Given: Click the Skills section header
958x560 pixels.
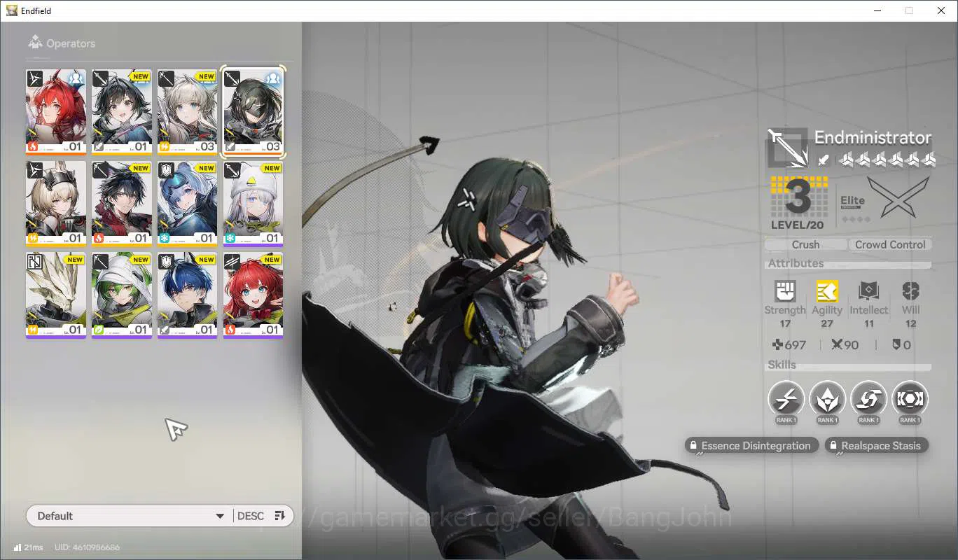Looking at the screenshot, I should pos(782,365).
